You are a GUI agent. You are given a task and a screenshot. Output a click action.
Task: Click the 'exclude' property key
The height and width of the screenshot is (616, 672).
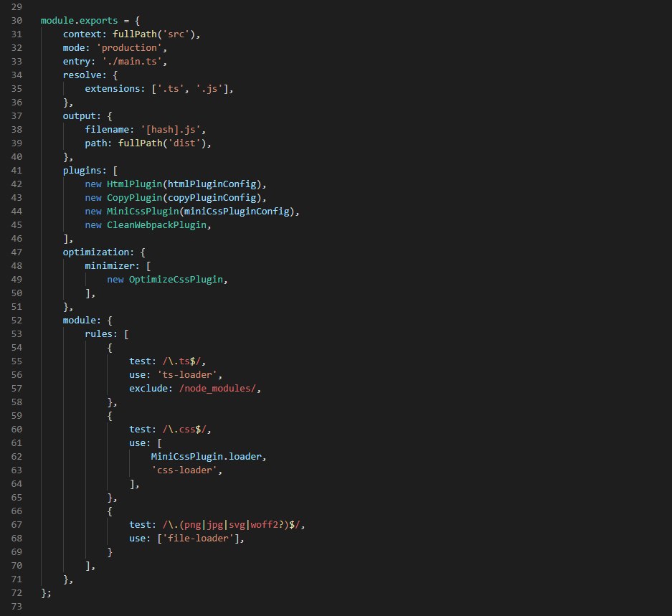(x=148, y=389)
